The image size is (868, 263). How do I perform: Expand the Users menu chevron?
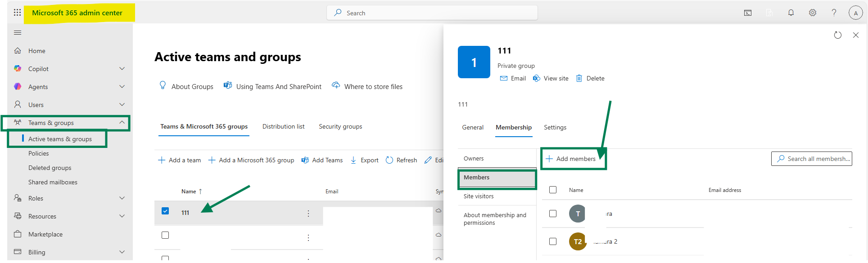point(122,104)
